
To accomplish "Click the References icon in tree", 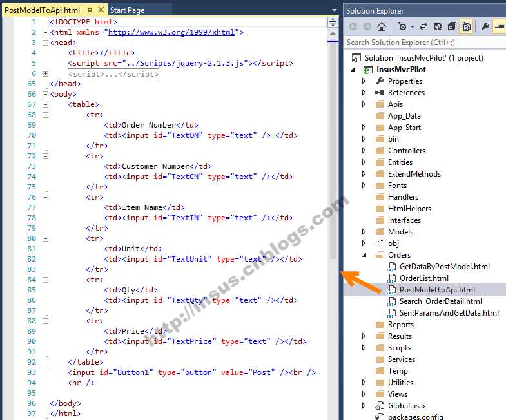I will click(380, 93).
